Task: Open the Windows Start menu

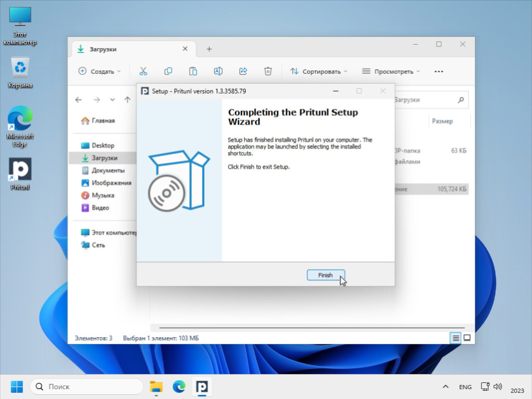Action: [x=17, y=387]
